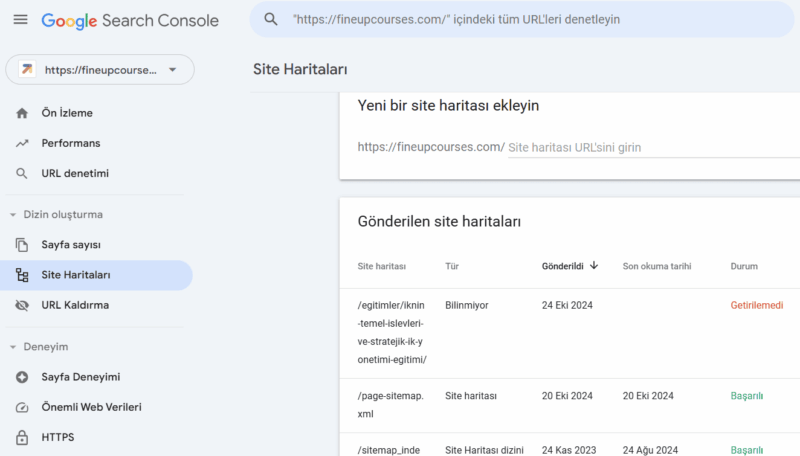Open the HTTPS report

[58, 437]
